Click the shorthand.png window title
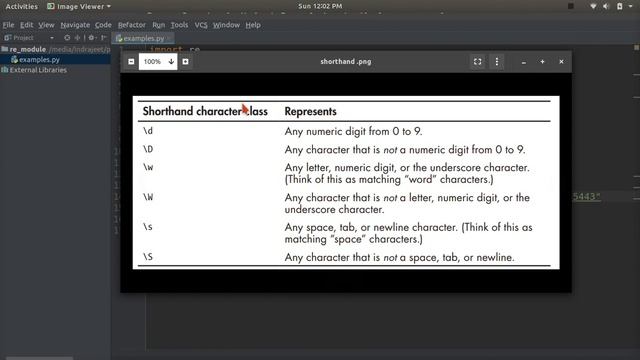 [x=346, y=62]
